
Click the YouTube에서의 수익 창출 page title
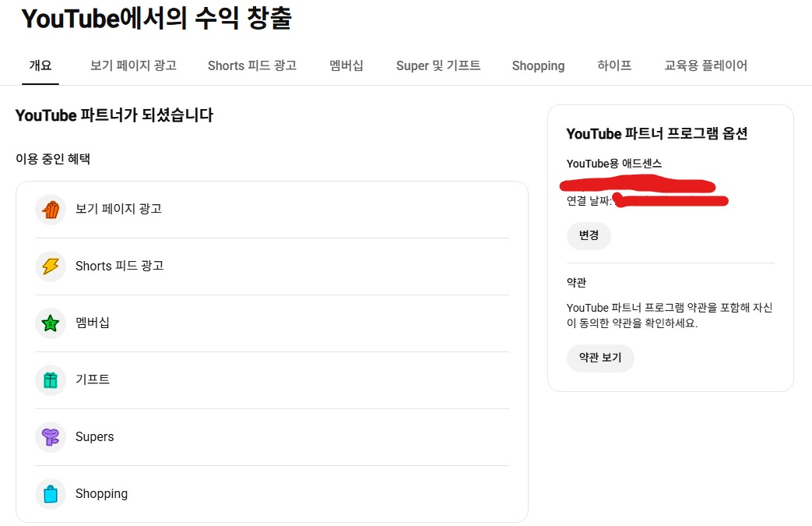tap(156, 19)
